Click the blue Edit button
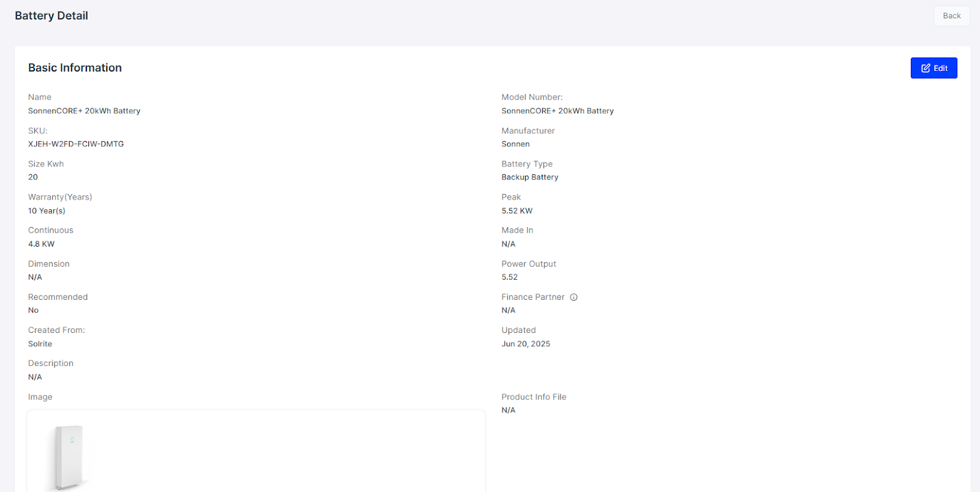 click(933, 68)
